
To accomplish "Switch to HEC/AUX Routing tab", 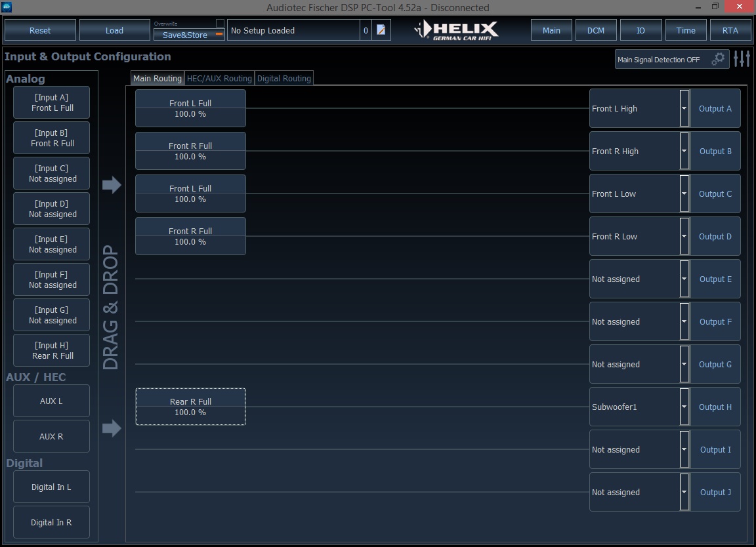I will (219, 78).
